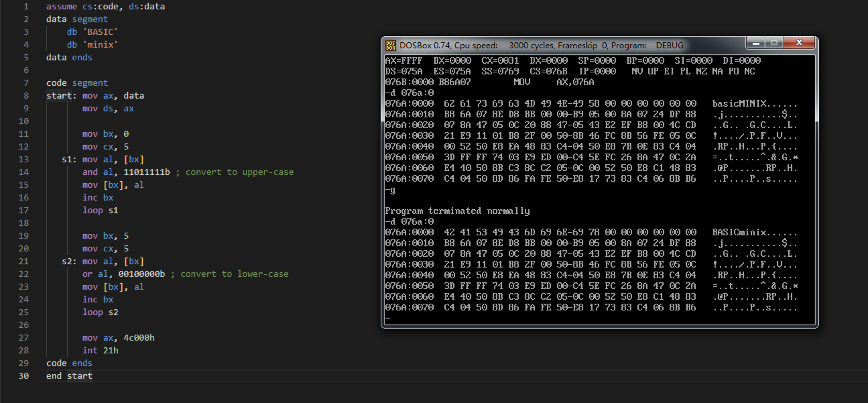Click 'mov bx, 0' instruction
Image resolution: width=868 pixels, height=403 pixels.
pyautogui.click(x=106, y=134)
